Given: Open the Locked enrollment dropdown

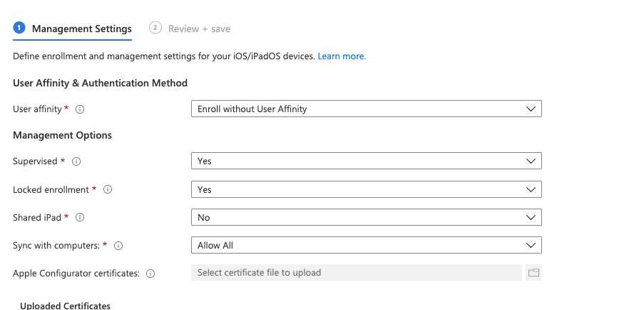Looking at the screenshot, I should point(366,189).
